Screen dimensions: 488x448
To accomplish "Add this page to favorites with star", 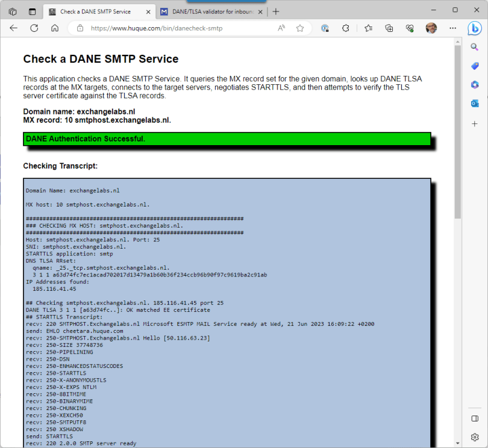I will coord(300,28).
